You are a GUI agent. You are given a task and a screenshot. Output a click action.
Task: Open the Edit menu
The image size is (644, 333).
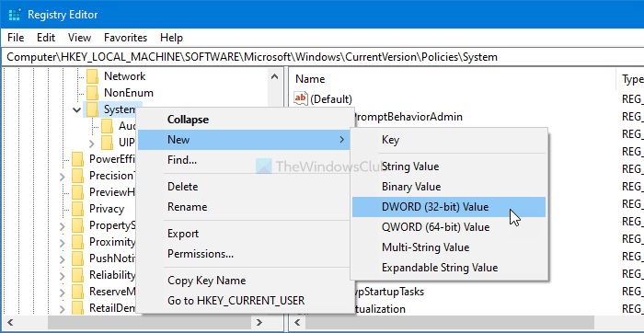(46, 38)
